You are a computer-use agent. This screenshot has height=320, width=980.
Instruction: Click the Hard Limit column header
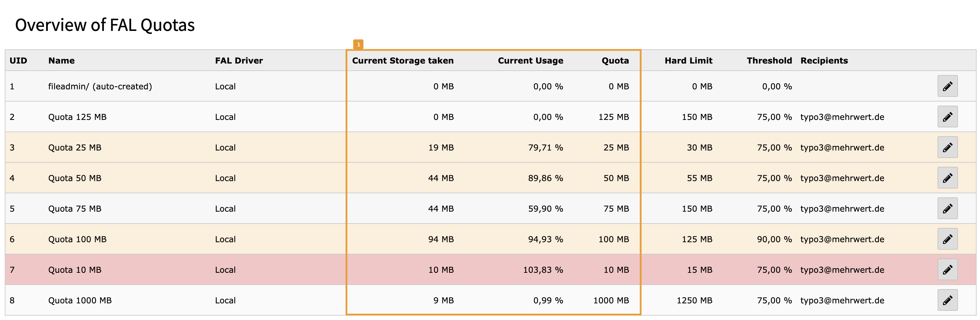(688, 60)
